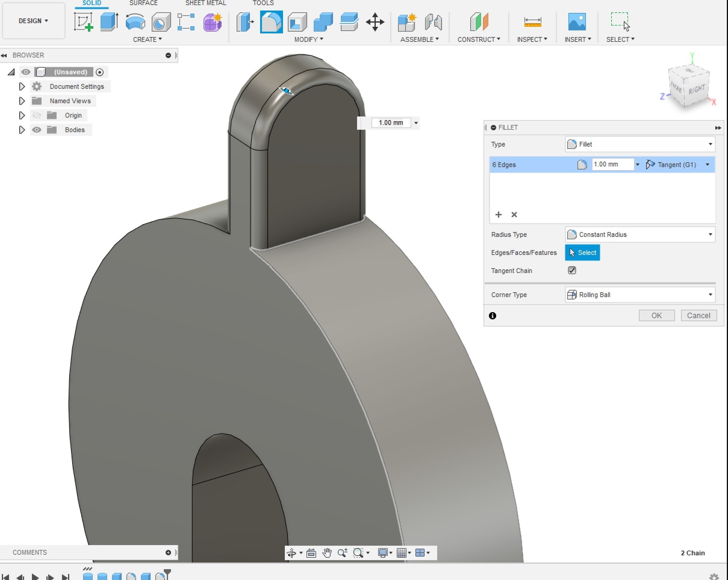Click the Pan hand icon
Screen dimensions: 728x580
(327, 553)
